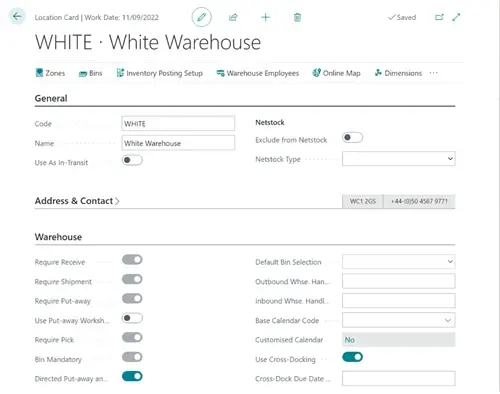Click postcode WC1 2GS summary
The height and width of the screenshot is (394, 500).
[363, 201]
